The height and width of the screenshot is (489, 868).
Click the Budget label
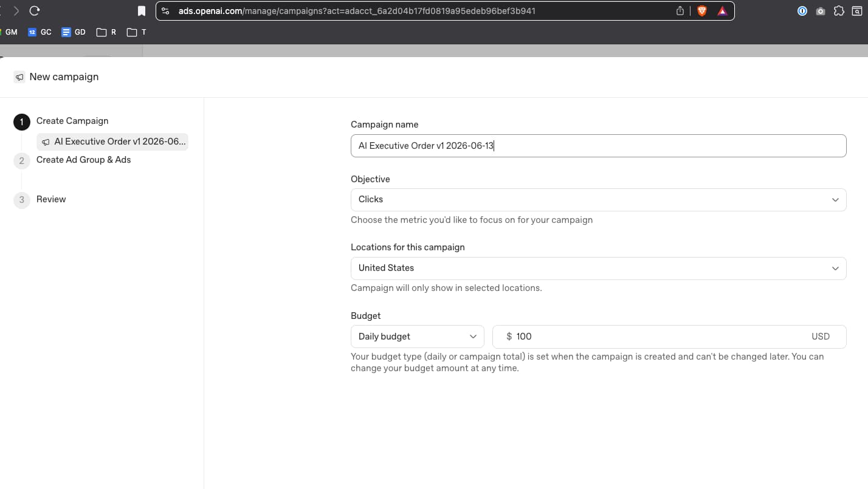click(x=366, y=316)
